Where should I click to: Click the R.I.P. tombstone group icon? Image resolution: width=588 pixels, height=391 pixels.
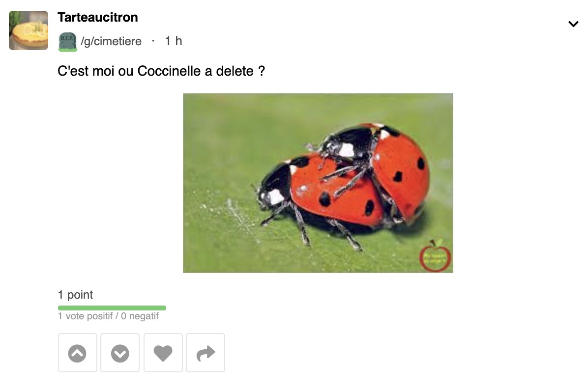(67, 42)
